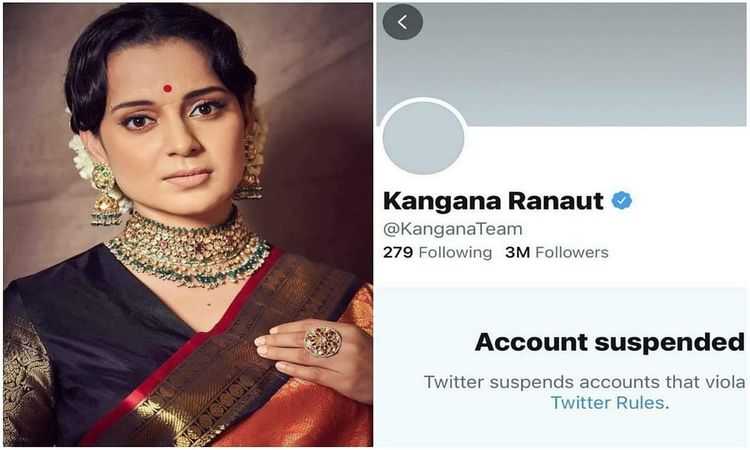Viewport: 750px width, 450px height.
Task: Click the ring on the hand
Action: tap(323, 342)
